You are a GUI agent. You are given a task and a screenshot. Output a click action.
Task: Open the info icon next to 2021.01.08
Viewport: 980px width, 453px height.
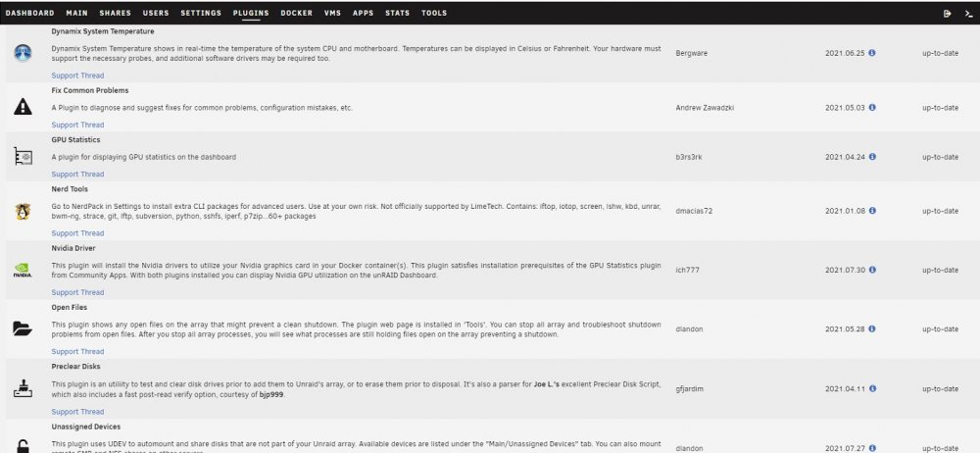point(872,211)
